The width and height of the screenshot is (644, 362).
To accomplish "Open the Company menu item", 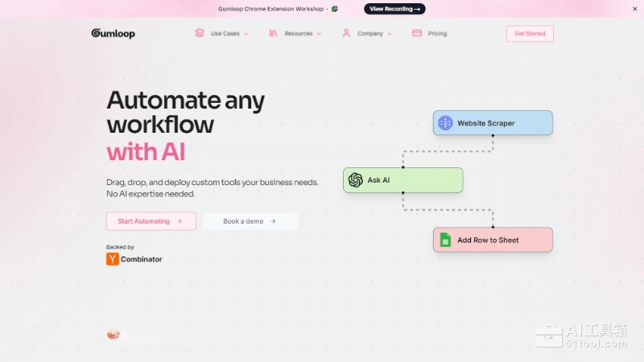I will (370, 34).
